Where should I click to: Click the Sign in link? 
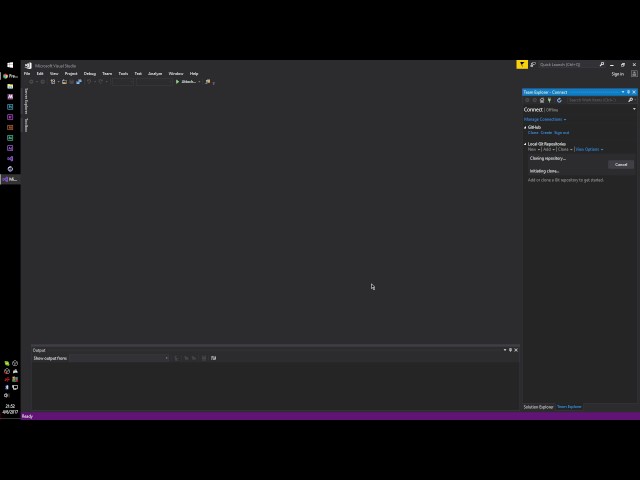click(x=618, y=74)
